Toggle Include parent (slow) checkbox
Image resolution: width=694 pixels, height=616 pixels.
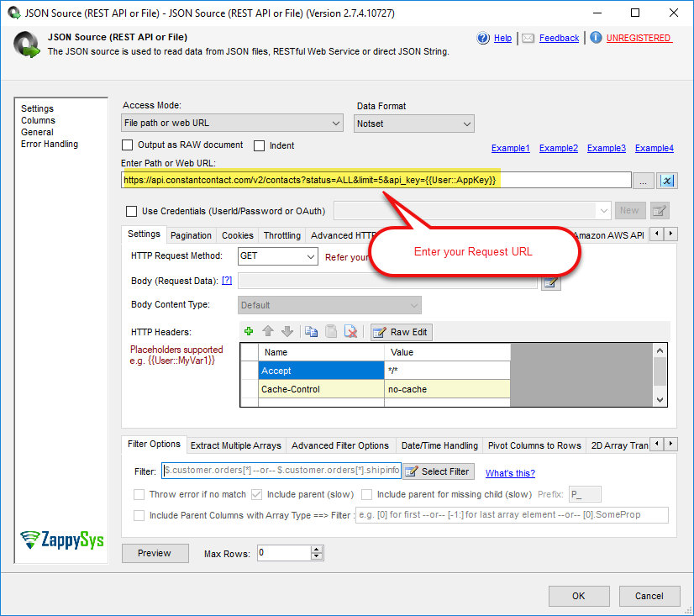257,494
